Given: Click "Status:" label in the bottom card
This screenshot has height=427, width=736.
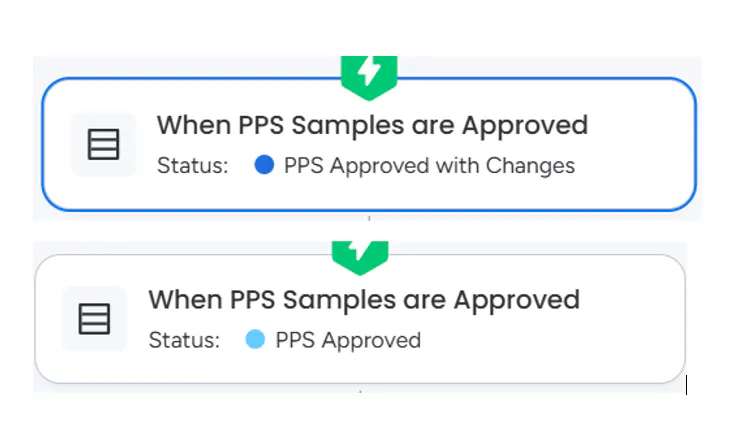Looking at the screenshot, I should 184,340.
